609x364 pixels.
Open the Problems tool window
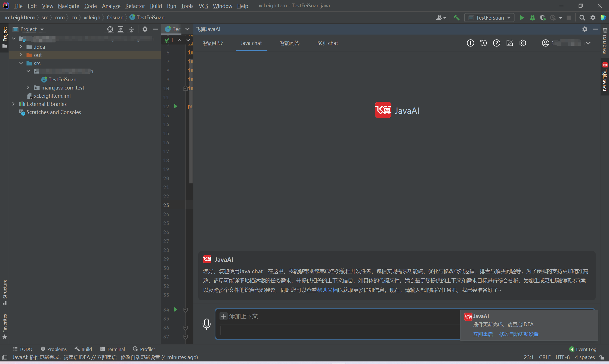click(54, 349)
